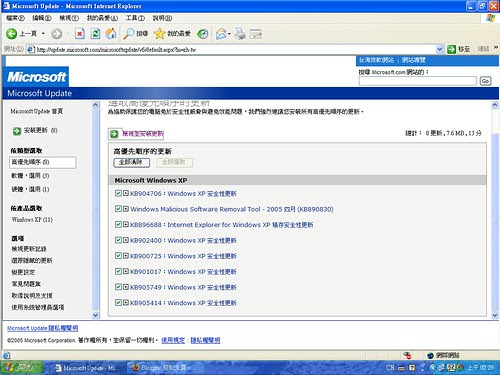The height and width of the screenshot is (375, 500).
Task: Open KB904706 Windows XP security update link
Action: point(183,193)
